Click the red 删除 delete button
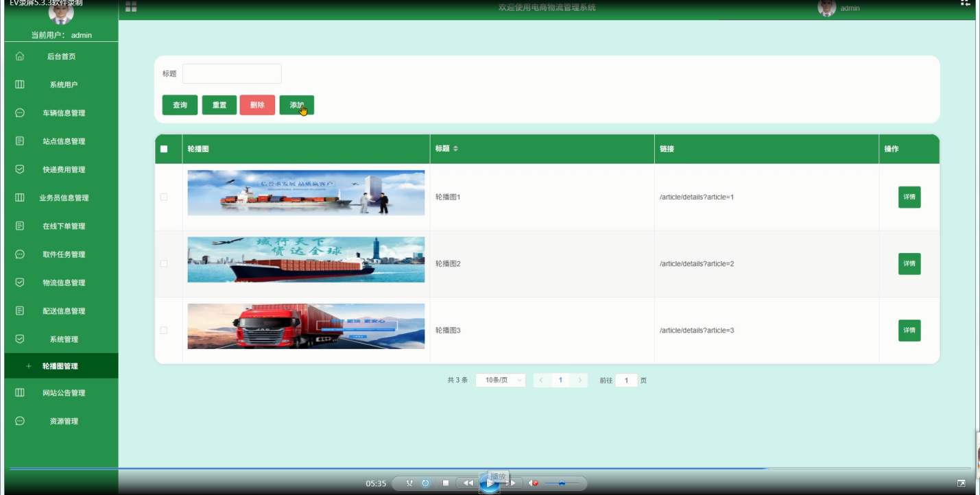The width and height of the screenshot is (980, 495). click(257, 105)
